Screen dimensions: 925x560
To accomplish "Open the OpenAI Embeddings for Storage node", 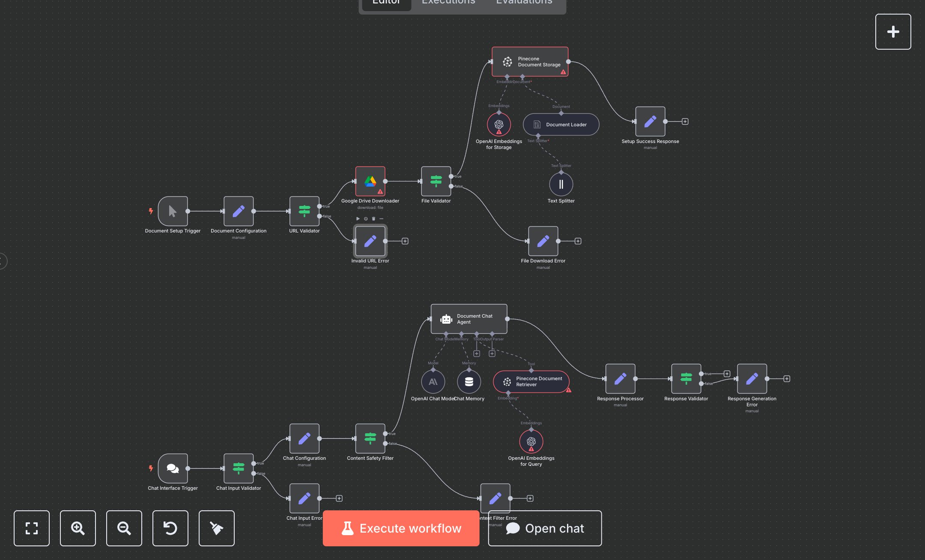I will pyautogui.click(x=499, y=125).
